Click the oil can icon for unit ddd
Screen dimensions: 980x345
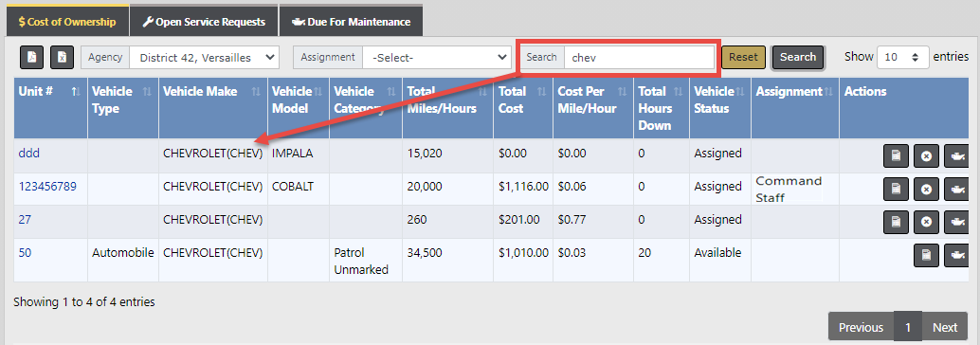pos(956,155)
